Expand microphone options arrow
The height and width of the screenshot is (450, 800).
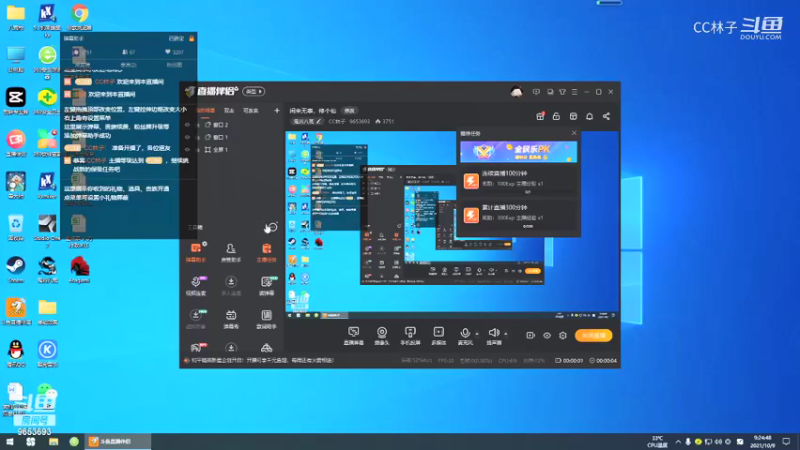click(477, 334)
